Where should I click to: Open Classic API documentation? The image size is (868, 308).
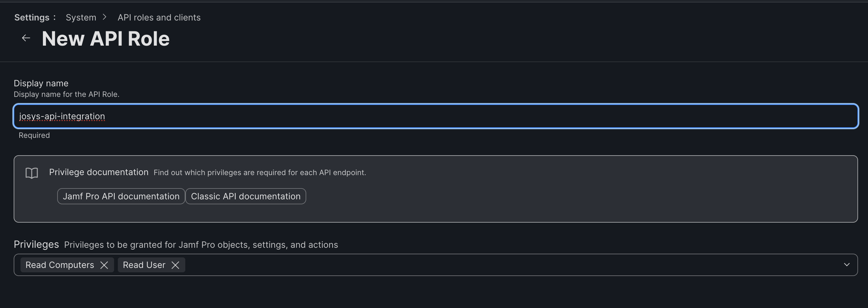[x=245, y=196]
